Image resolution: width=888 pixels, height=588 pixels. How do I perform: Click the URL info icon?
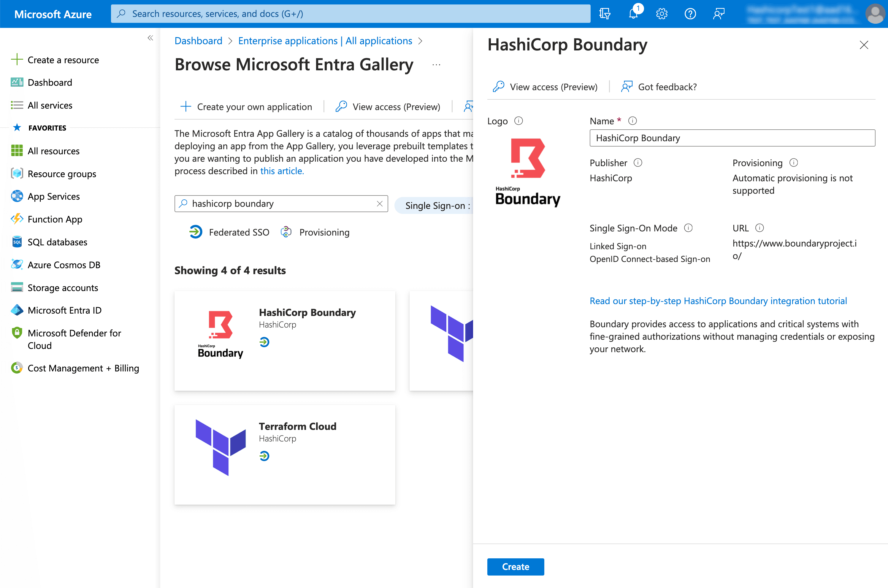(759, 228)
